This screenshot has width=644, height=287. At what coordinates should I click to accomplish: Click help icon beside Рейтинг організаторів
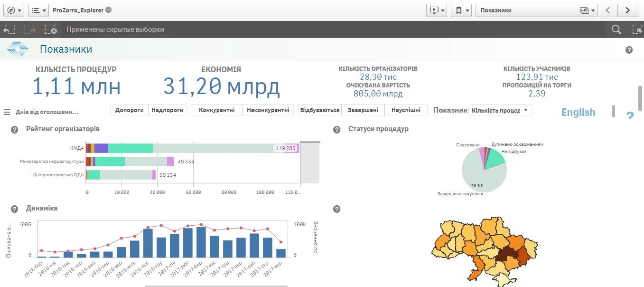click(15, 129)
